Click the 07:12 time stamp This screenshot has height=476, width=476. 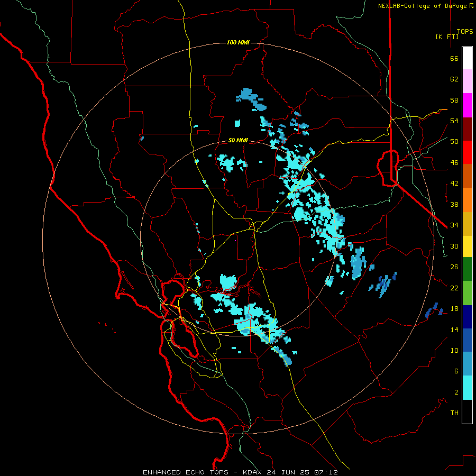(x=326, y=472)
